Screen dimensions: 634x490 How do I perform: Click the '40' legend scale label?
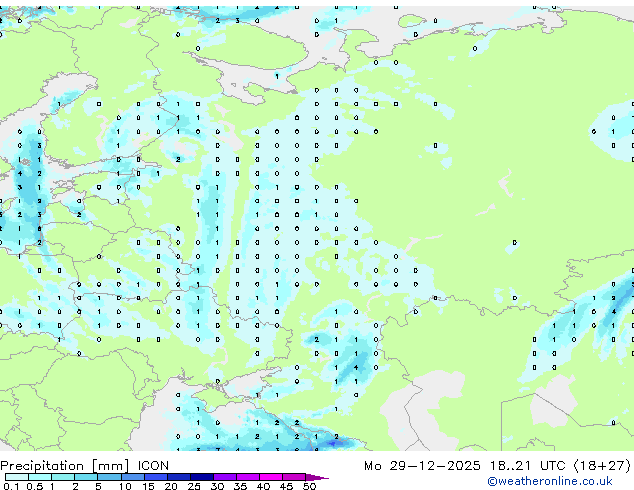pyautogui.click(x=263, y=486)
